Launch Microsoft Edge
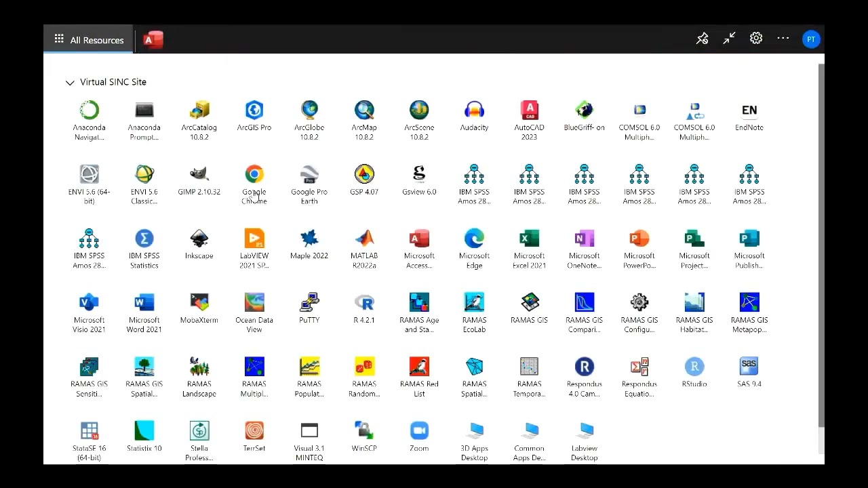The image size is (868, 488). click(x=474, y=249)
